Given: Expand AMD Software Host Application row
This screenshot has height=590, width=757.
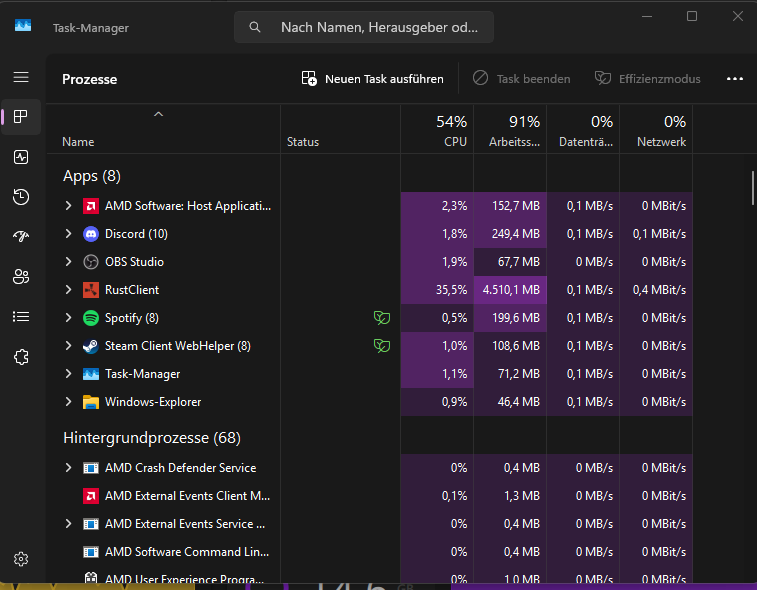Looking at the screenshot, I should (68, 206).
